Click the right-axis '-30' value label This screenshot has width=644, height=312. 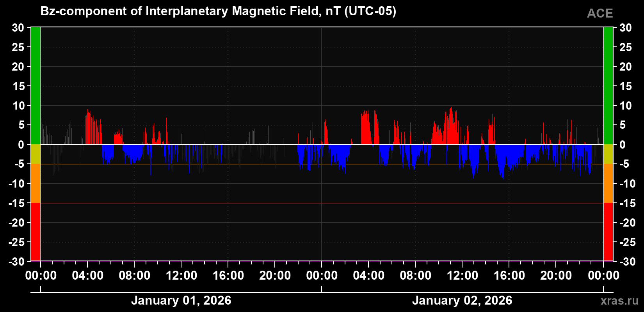(627, 262)
